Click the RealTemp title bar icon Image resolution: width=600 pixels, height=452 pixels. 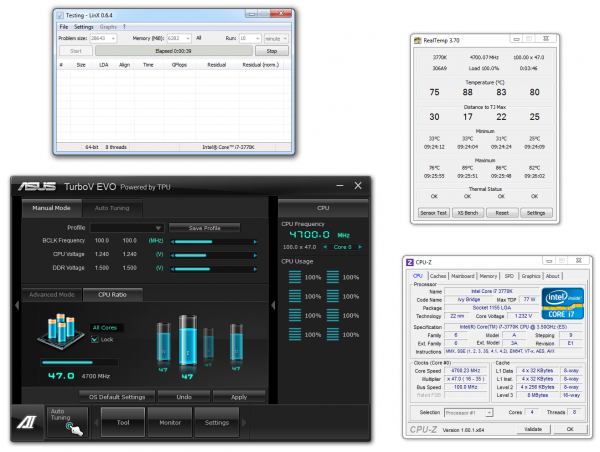(x=418, y=40)
